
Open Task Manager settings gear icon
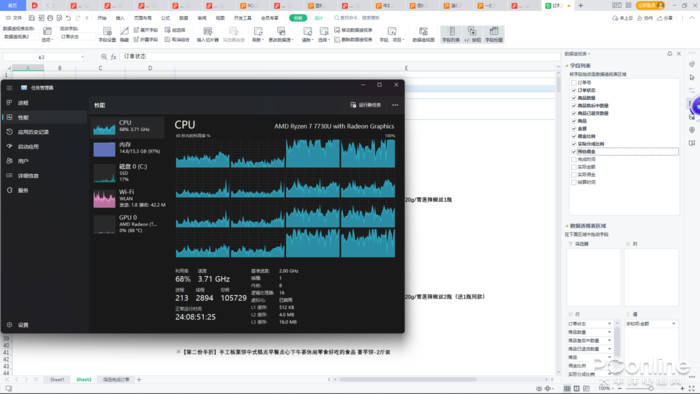9,324
